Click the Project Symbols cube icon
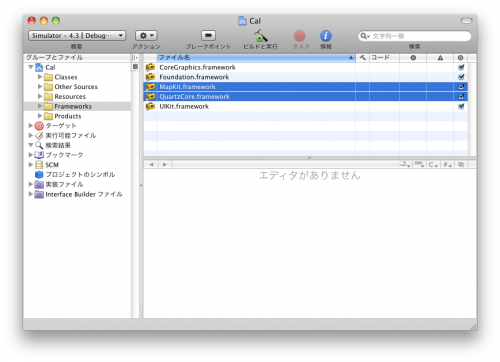Screen dimensions: 500x362 click(x=39, y=175)
